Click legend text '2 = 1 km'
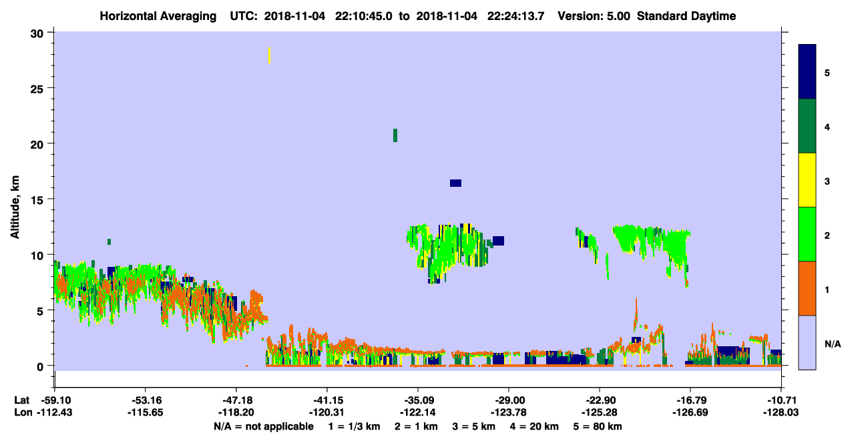The width and height of the screenshot is (868, 445). pyautogui.click(x=417, y=426)
